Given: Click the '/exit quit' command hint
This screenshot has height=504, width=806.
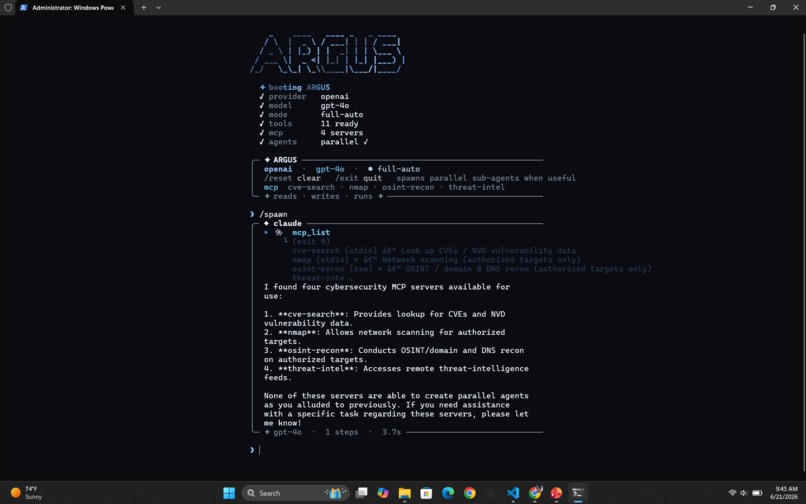Looking at the screenshot, I should 358,178.
